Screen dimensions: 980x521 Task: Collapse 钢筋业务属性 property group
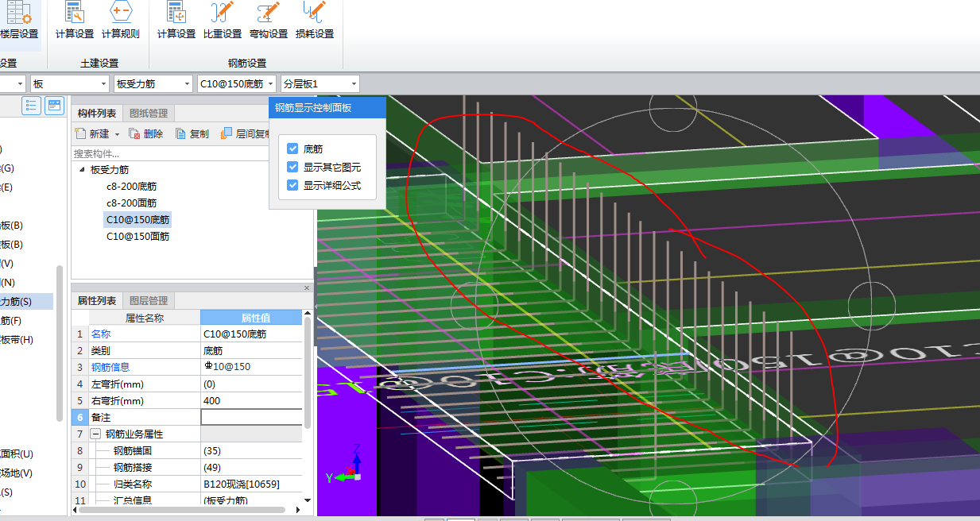coord(95,434)
